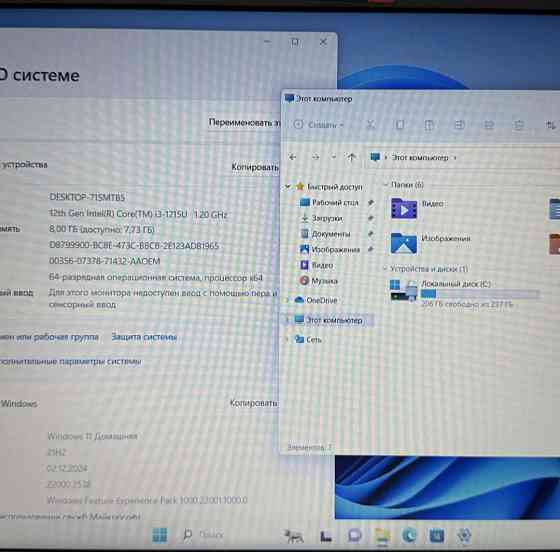Collapse the Папки (6) group
560x552 pixels.
coord(385,185)
